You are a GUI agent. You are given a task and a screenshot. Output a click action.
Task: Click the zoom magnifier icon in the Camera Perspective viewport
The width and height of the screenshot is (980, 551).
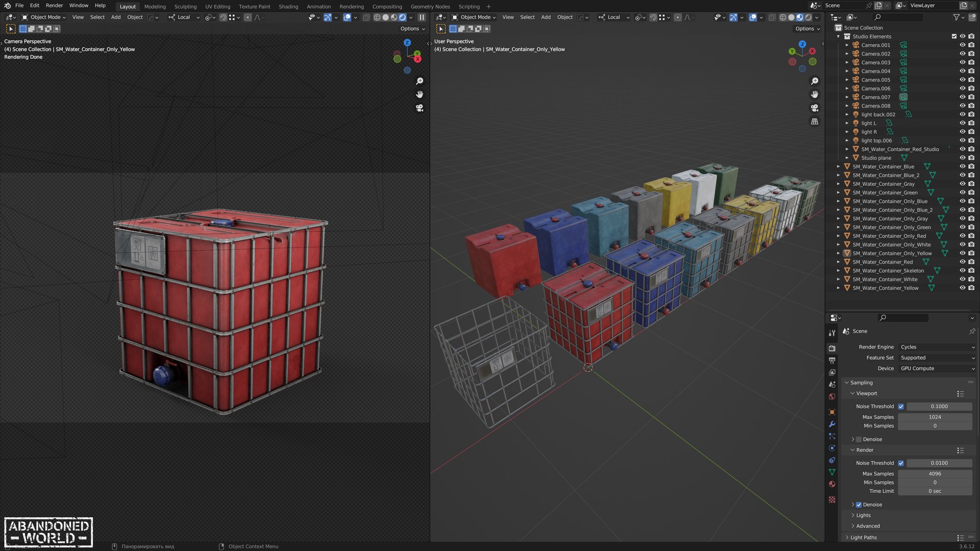420,81
